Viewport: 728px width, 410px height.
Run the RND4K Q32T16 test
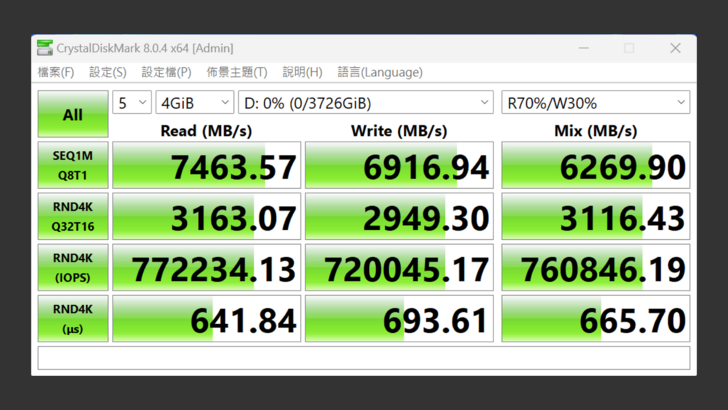[73, 216]
